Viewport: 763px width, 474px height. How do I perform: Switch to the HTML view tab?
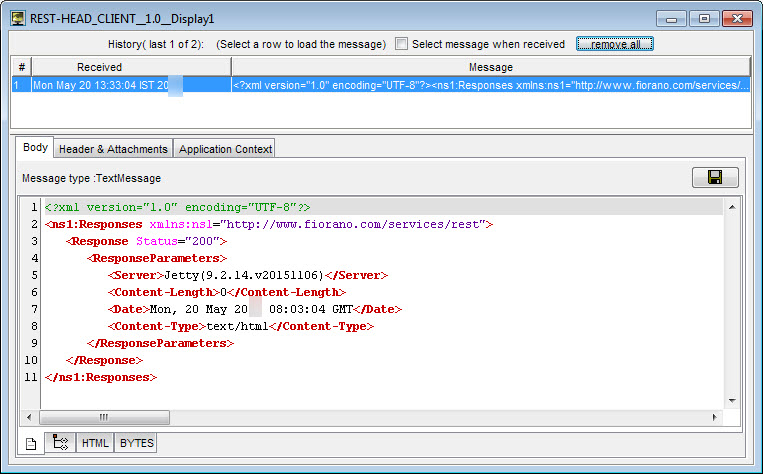pyautogui.click(x=95, y=443)
